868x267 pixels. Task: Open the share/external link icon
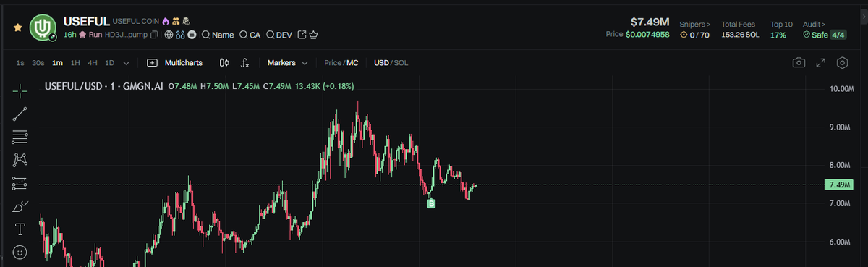[x=302, y=34]
